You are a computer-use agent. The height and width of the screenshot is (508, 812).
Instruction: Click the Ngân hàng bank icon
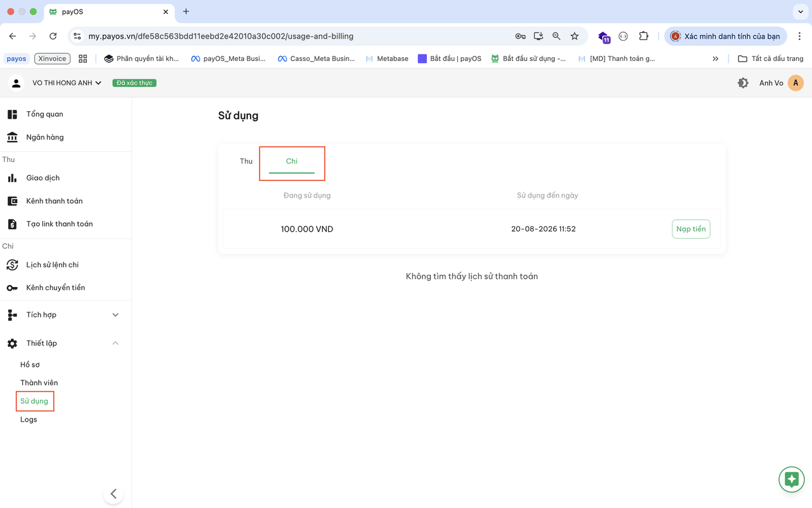[x=12, y=137]
